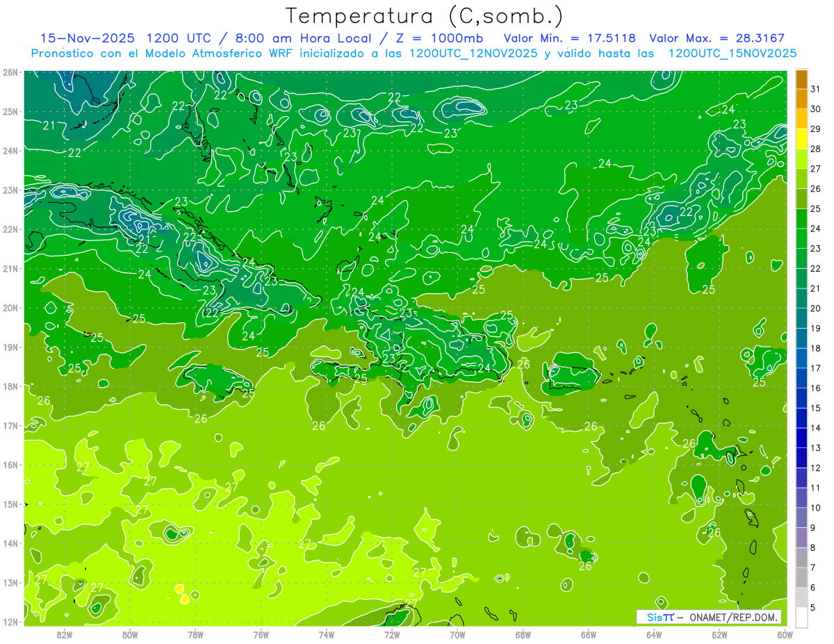This screenshot has height=644, width=834.
Task: Click the yellow colorbar segment between 28 and 29
Action: pos(801,138)
